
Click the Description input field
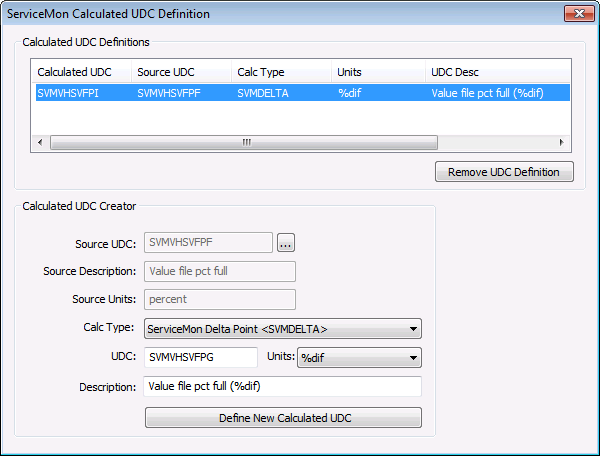(x=282, y=386)
